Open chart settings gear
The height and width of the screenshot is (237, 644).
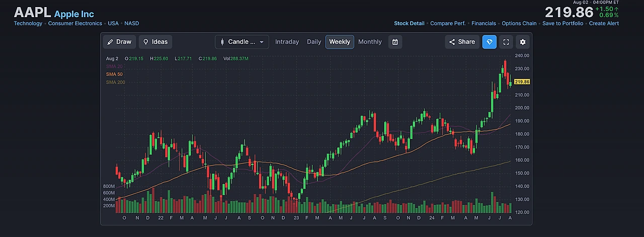pos(523,42)
